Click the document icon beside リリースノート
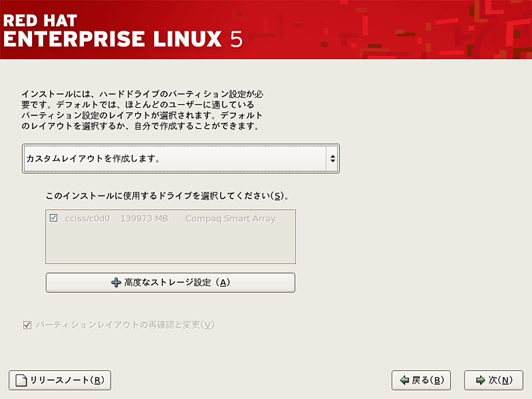Image resolution: width=532 pixels, height=399 pixels. click(21, 381)
